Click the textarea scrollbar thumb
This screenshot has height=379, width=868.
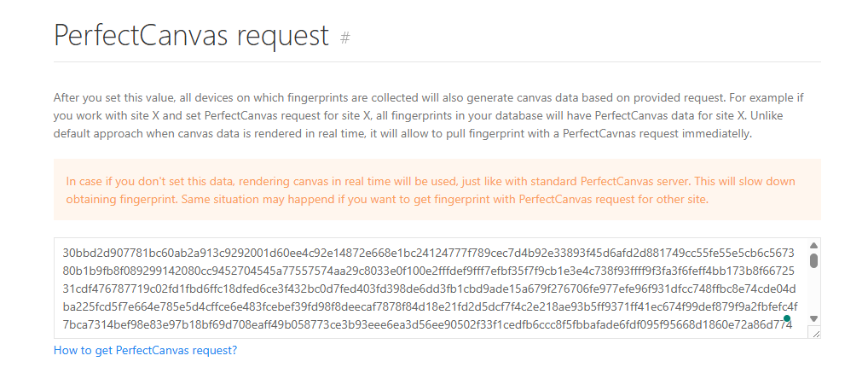click(x=813, y=259)
